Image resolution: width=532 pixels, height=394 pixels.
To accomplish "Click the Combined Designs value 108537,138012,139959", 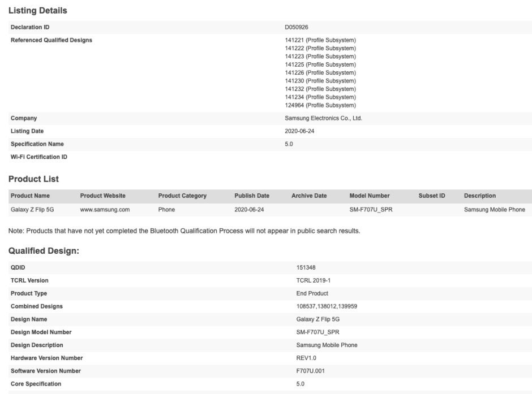I will point(327,306).
